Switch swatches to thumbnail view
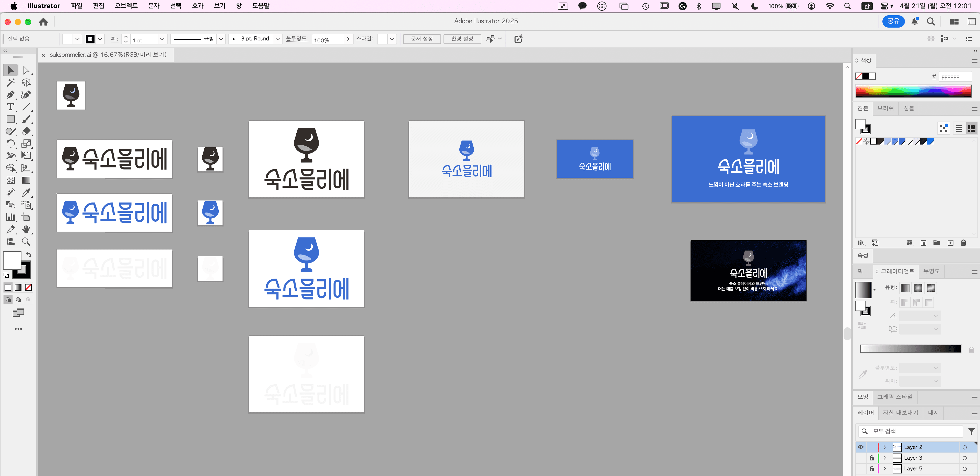The width and height of the screenshot is (980, 476). click(x=972, y=128)
